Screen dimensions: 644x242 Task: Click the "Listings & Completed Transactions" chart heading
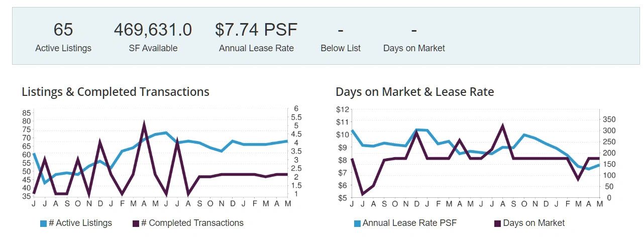coord(116,92)
